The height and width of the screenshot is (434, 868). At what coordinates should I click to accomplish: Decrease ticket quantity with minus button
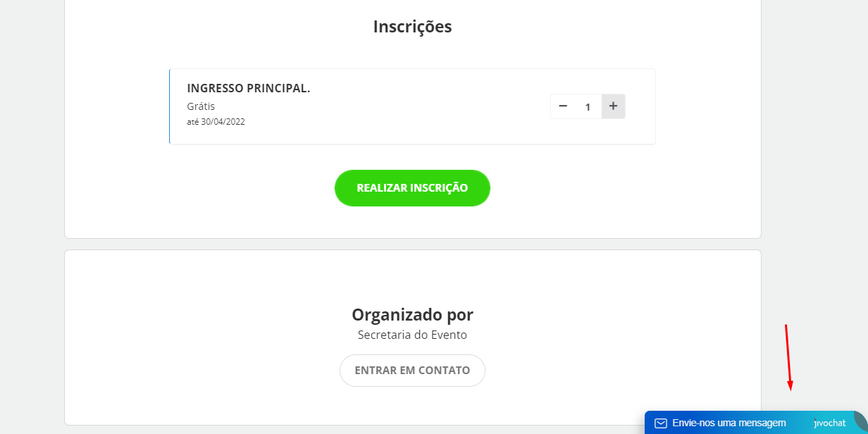[x=563, y=106]
